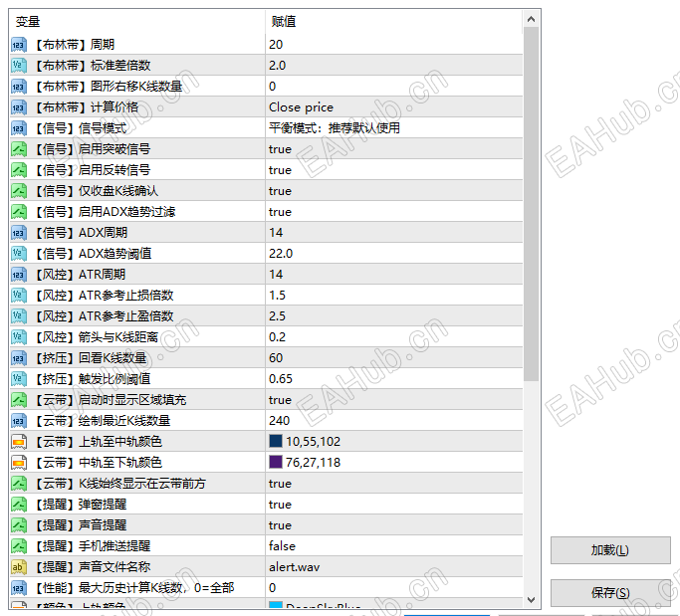Click the double-type icon beside 【布林带】标准差倍数
This screenshot has height=616, width=680.
pos(19,66)
